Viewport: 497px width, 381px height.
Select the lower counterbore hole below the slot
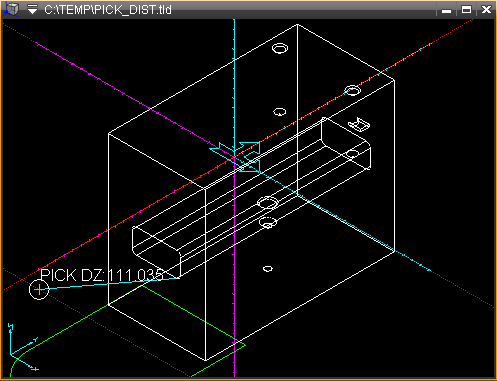tap(268, 222)
